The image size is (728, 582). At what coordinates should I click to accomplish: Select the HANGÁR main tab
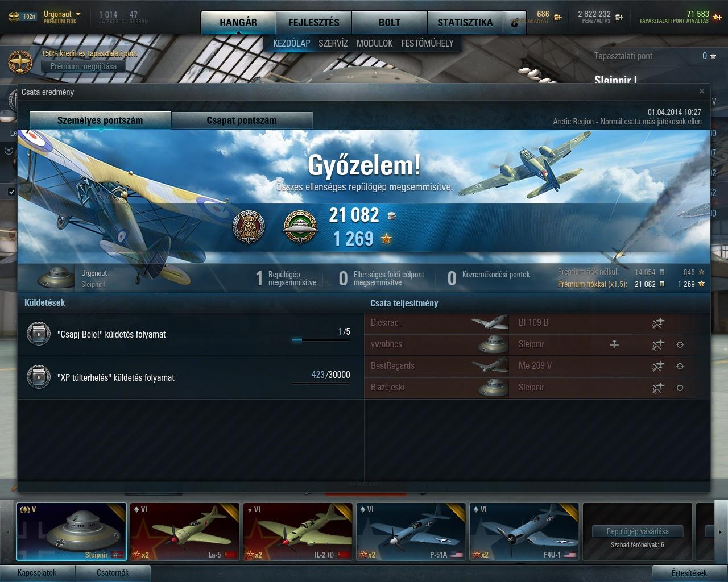(x=238, y=23)
